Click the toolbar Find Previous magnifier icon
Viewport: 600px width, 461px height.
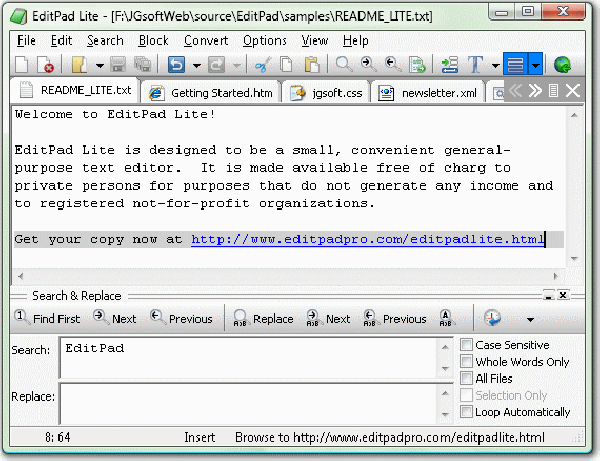[x=393, y=64]
